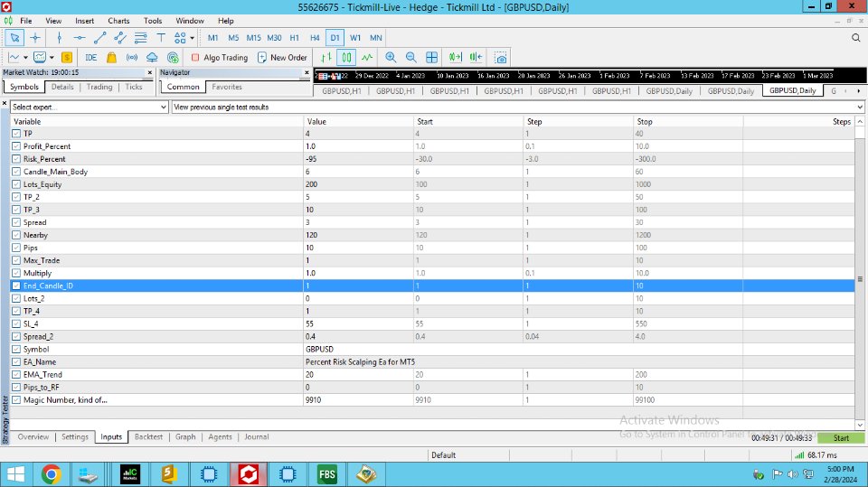This screenshot has width=868, height=487.
Task: Click the New Order button
Action: [282, 58]
